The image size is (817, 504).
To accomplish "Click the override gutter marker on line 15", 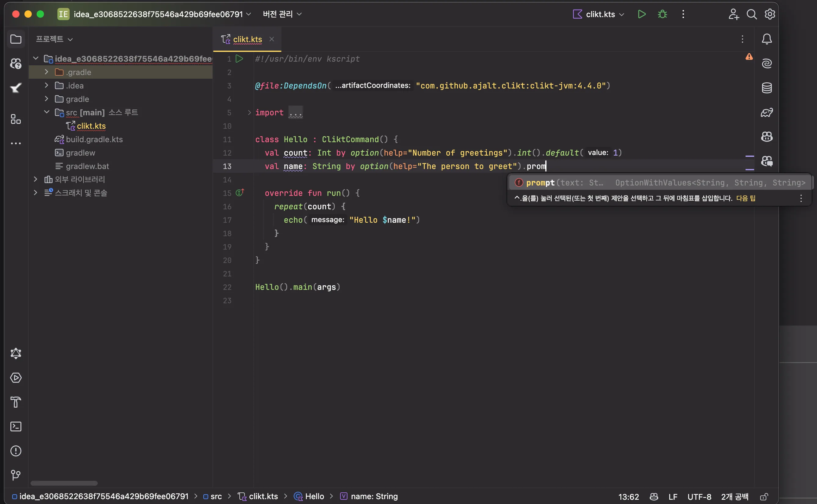I will click(240, 193).
